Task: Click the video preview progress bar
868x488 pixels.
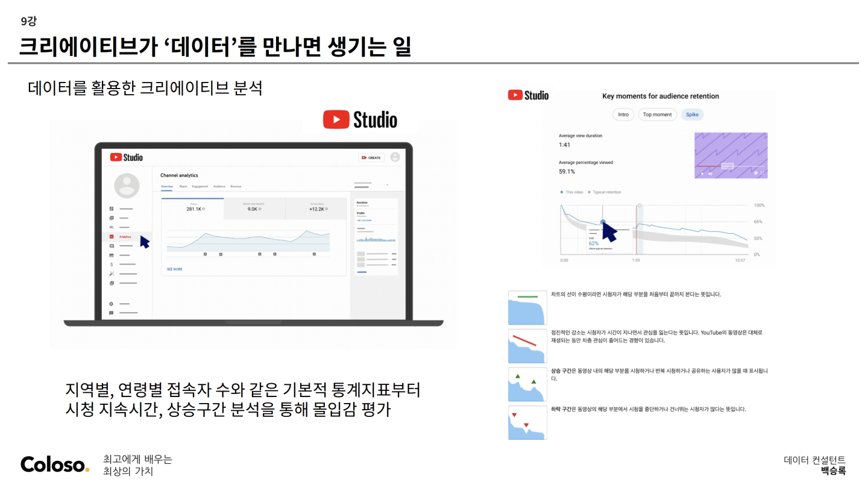Action: tap(729, 166)
